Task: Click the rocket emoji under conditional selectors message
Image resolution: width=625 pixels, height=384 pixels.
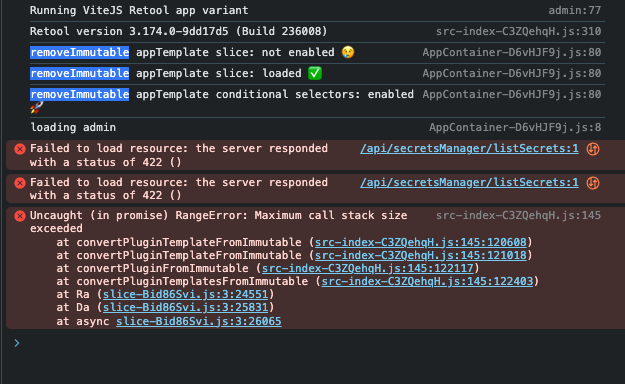Action: tap(37, 108)
